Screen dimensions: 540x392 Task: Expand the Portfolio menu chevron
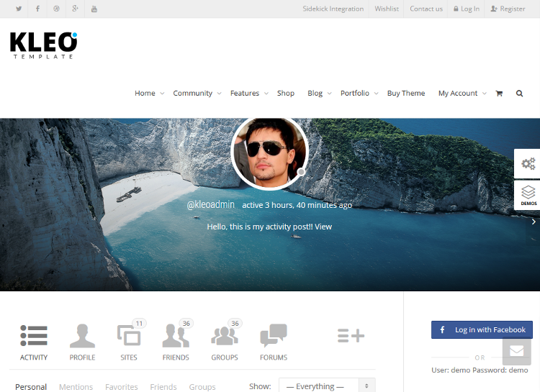coord(376,94)
